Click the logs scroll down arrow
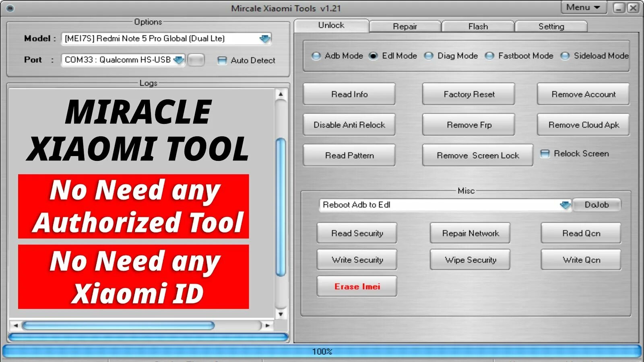The height and width of the screenshot is (362, 644). (281, 314)
